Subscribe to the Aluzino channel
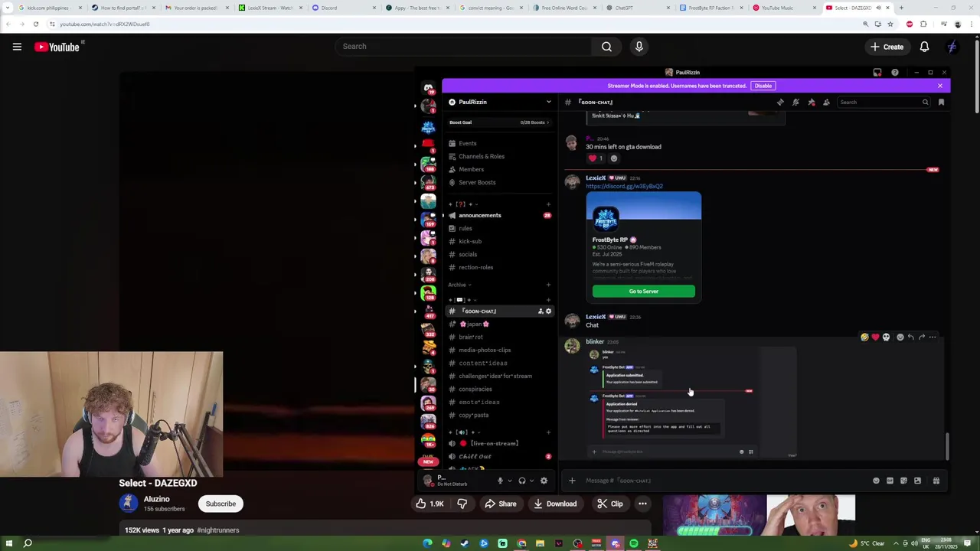980x551 pixels. [x=220, y=504]
